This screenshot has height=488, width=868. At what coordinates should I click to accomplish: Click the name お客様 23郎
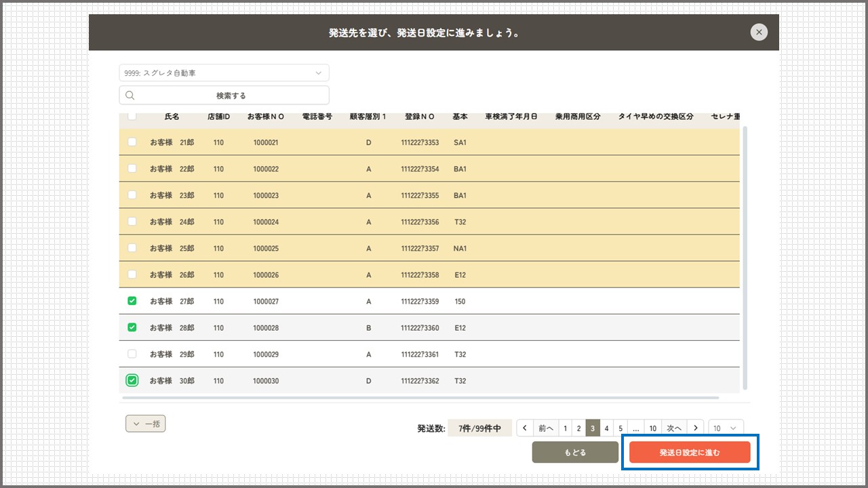(x=172, y=196)
